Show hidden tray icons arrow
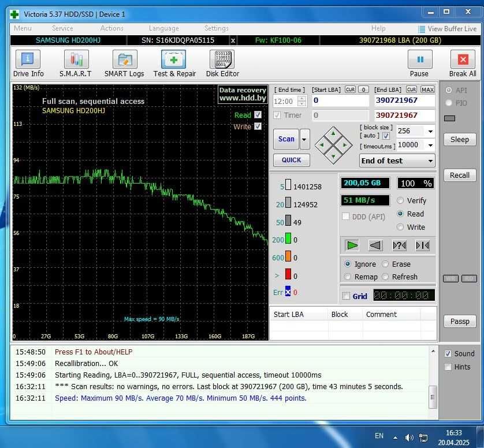 point(395,437)
